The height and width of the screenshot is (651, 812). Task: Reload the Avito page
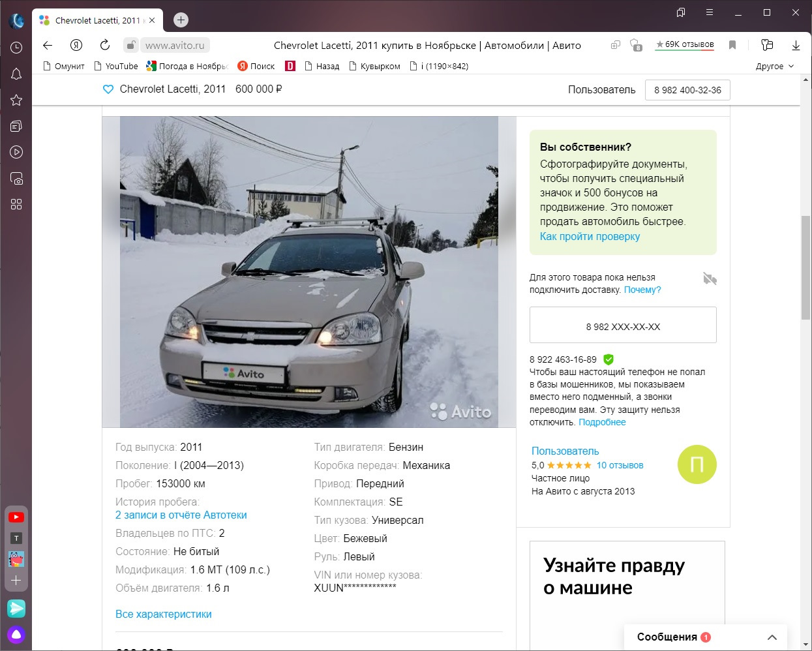click(104, 45)
